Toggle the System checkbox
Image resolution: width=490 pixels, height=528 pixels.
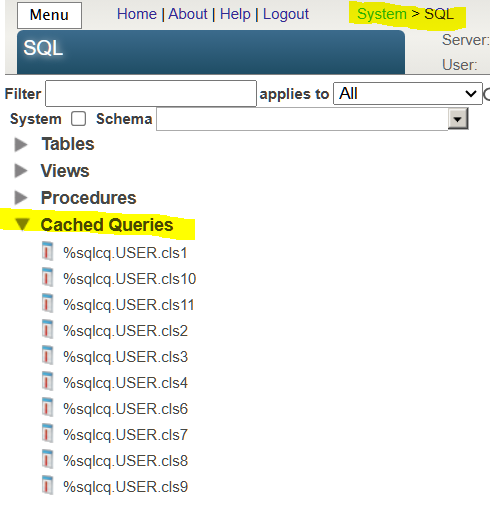tap(78, 119)
